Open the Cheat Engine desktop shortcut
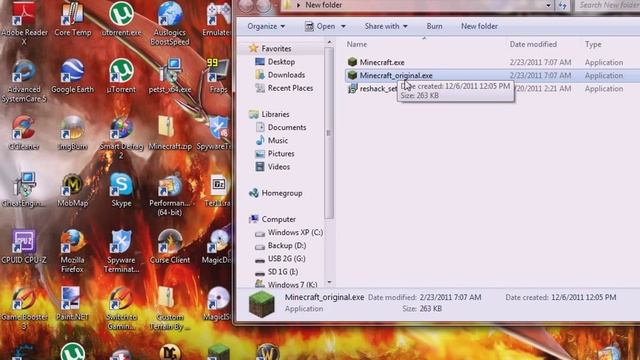The image size is (640, 360). (x=24, y=189)
